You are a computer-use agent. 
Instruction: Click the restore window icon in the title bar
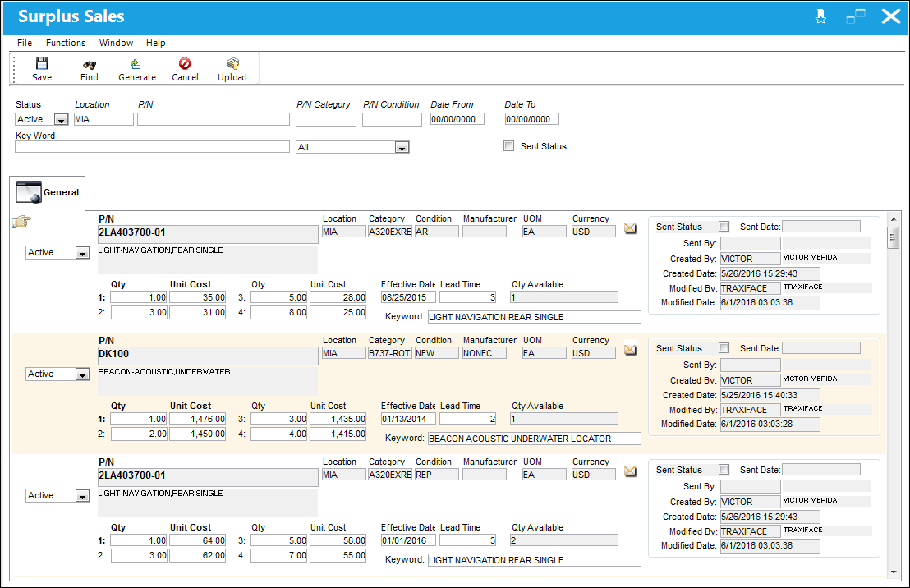[x=856, y=16]
